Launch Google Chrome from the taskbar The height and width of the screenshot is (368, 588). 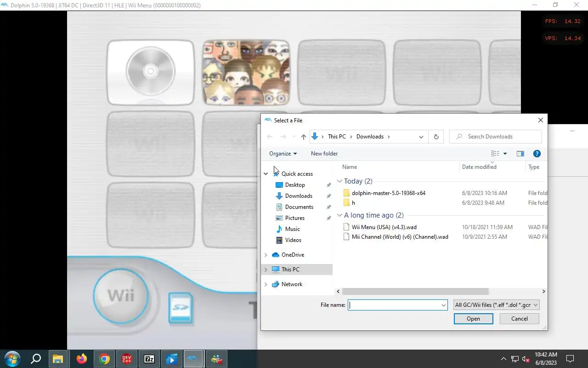click(104, 359)
